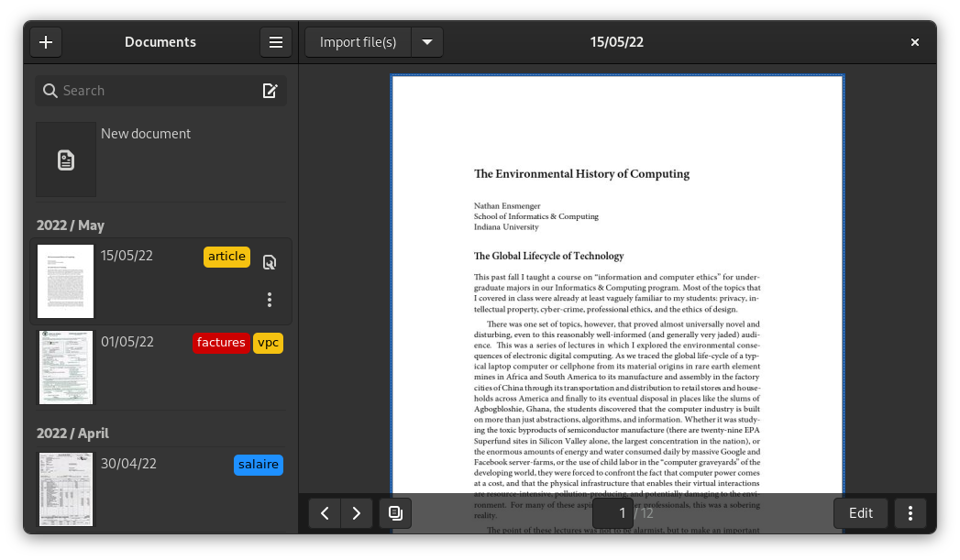Toggle the page layout view icon
The image size is (960, 560).
(x=395, y=513)
